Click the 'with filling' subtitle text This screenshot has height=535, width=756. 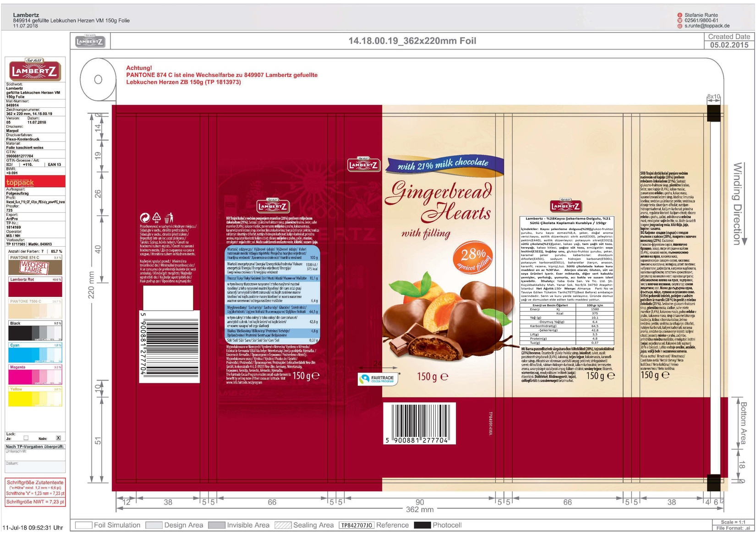(426, 234)
